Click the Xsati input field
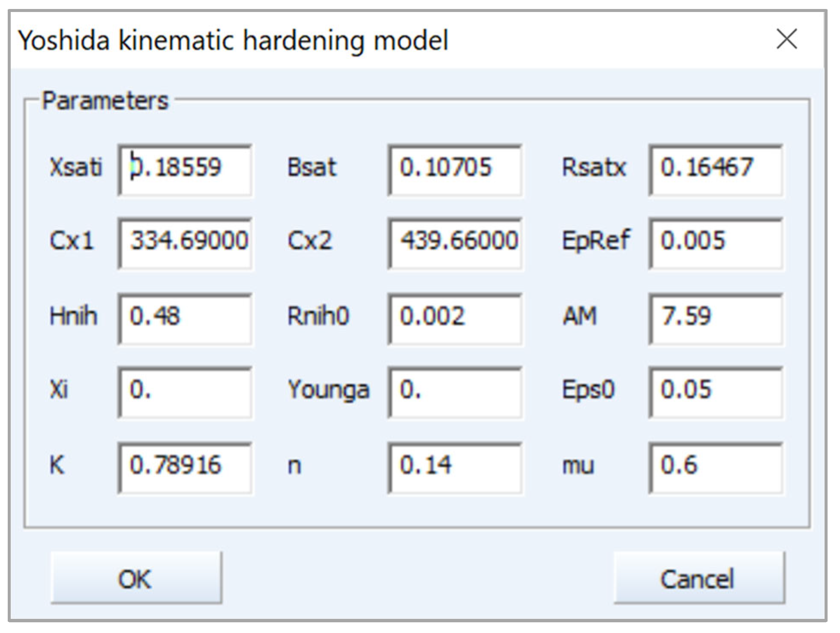Image resolution: width=840 pixels, height=633 pixels. click(185, 170)
